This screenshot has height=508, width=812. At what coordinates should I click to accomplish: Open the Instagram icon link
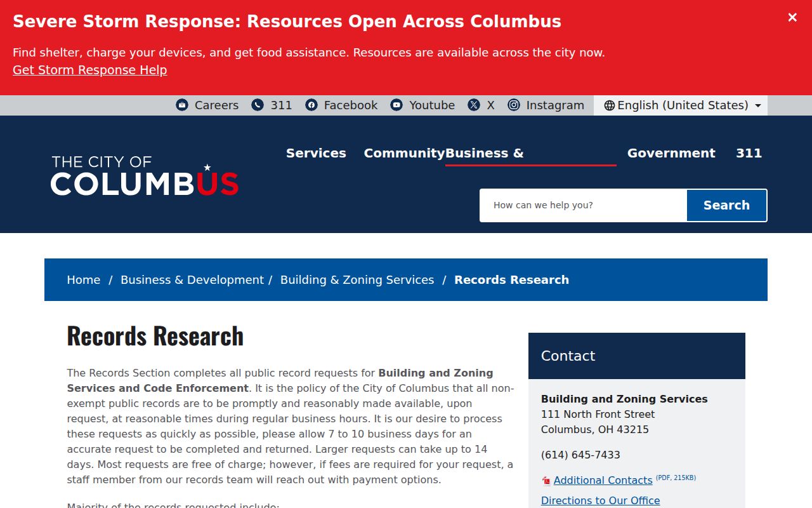(514, 105)
